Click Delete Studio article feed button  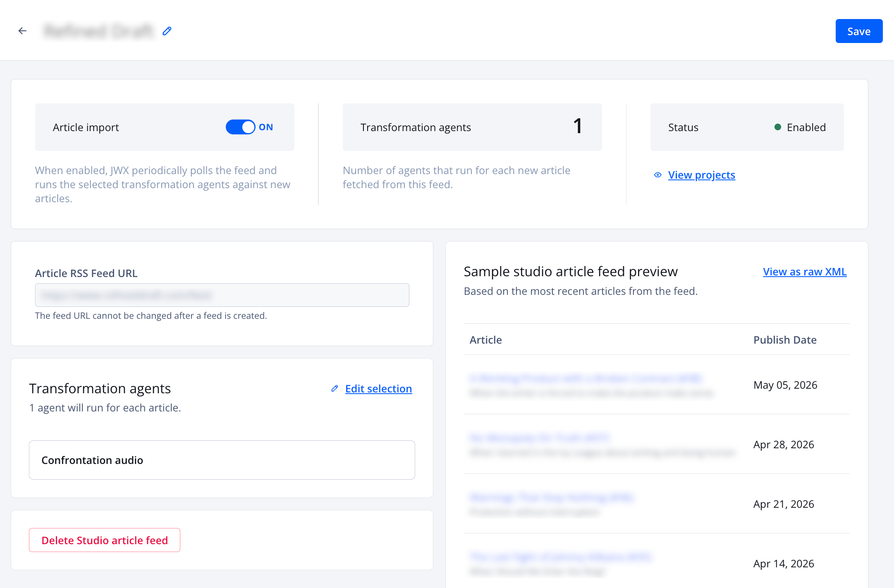coord(105,540)
